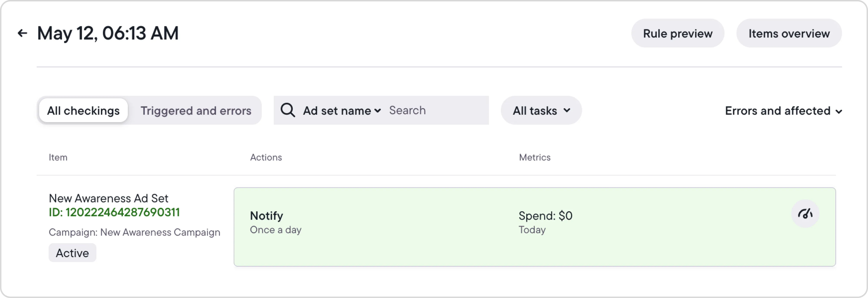Viewport: 868px width, 298px height.
Task: Open the gauge metrics icon
Action: 805,214
